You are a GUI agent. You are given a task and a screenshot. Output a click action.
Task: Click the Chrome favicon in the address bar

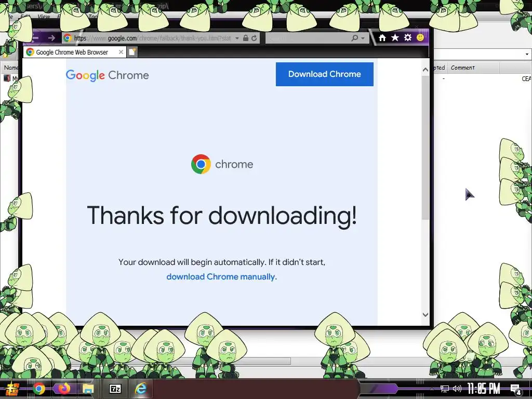(x=68, y=38)
